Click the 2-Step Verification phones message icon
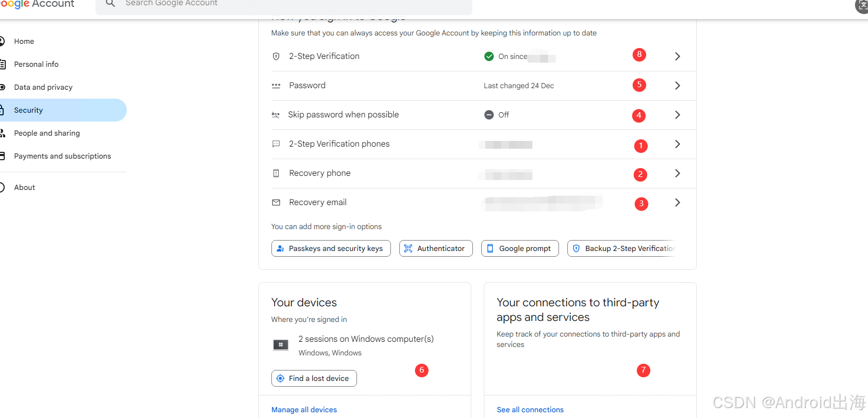 (x=276, y=144)
